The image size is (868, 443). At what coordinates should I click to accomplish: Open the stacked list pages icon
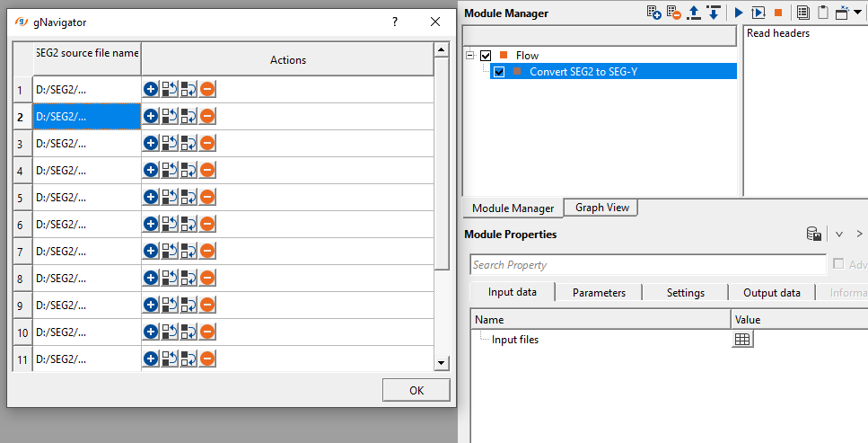pos(803,13)
